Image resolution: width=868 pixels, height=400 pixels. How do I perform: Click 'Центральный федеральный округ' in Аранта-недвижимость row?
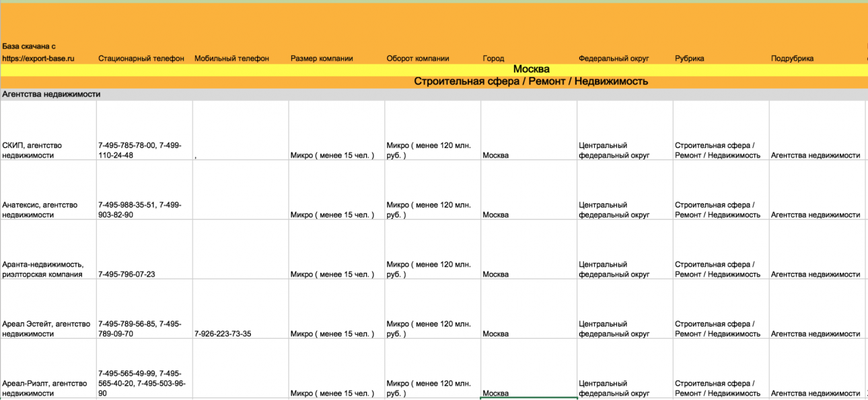tap(625, 249)
